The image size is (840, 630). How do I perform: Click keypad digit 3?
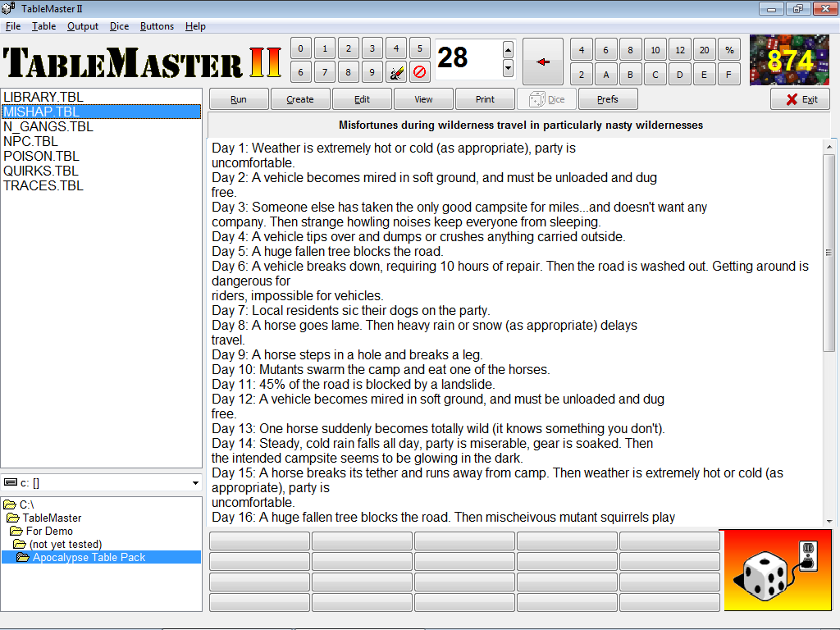tap(372, 48)
